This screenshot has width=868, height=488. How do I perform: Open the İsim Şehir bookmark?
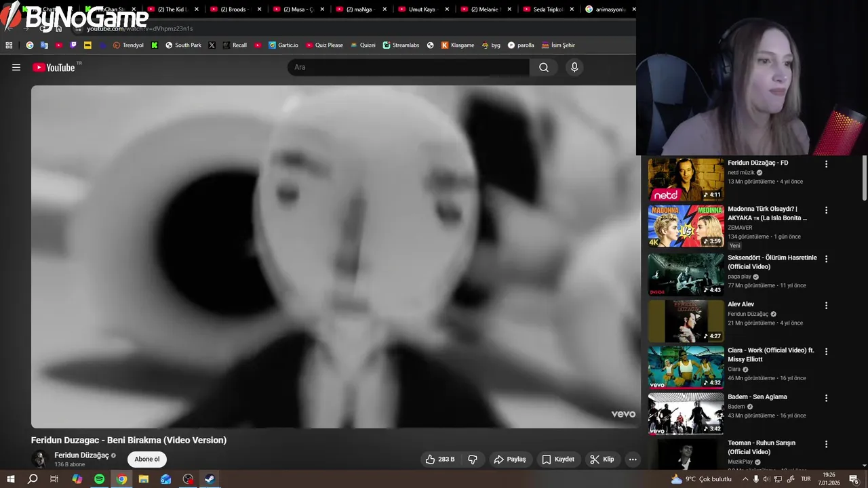click(557, 45)
